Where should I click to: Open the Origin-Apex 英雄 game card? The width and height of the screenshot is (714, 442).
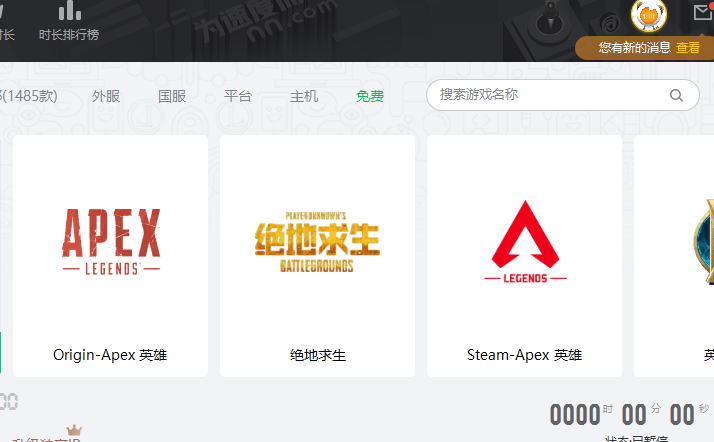110,256
